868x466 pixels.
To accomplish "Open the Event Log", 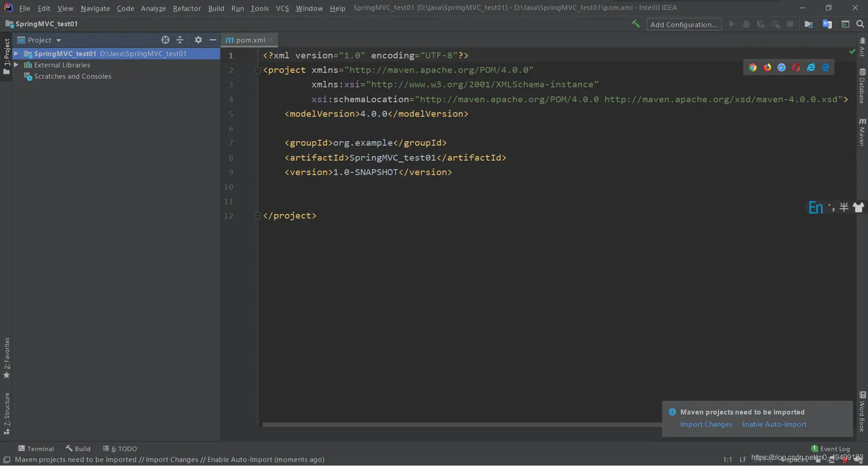I will tap(830, 449).
